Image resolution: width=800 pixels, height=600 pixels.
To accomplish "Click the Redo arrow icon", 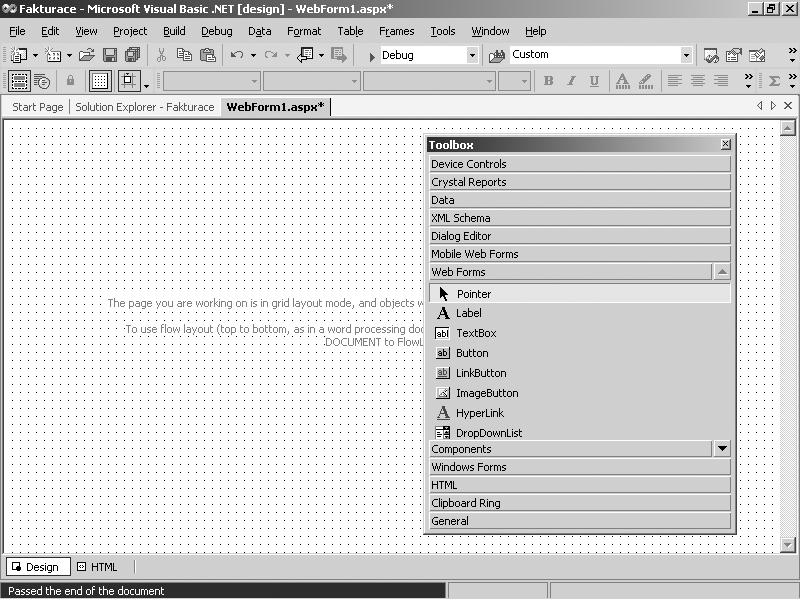I will click(x=271, y=55).
